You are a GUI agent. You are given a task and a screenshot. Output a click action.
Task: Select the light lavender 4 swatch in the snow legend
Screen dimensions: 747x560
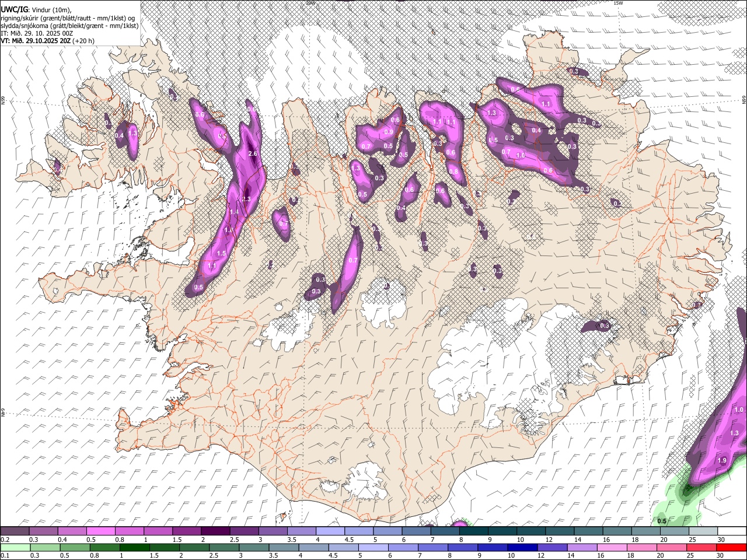click(x=330, y=531)
